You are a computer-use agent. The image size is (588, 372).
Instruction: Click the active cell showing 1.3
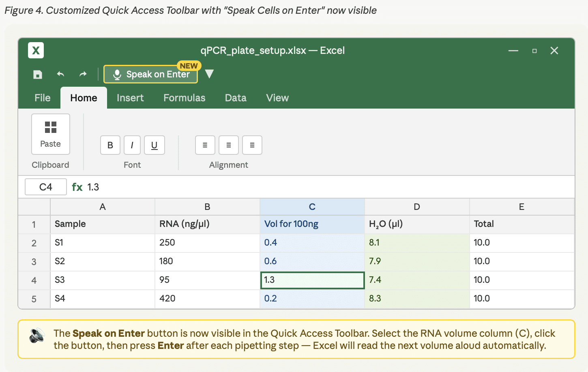coord(312,280)
